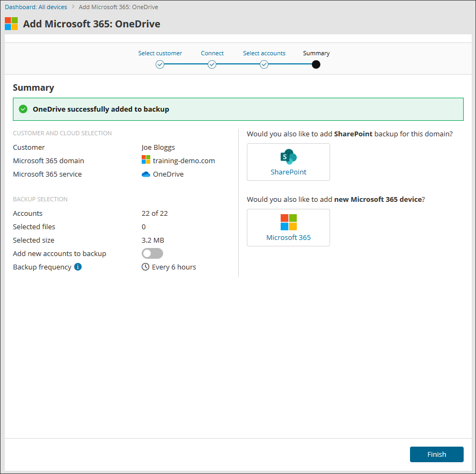Click the OneDrive cloud icon
476x474 pixels.
(146, 174)
